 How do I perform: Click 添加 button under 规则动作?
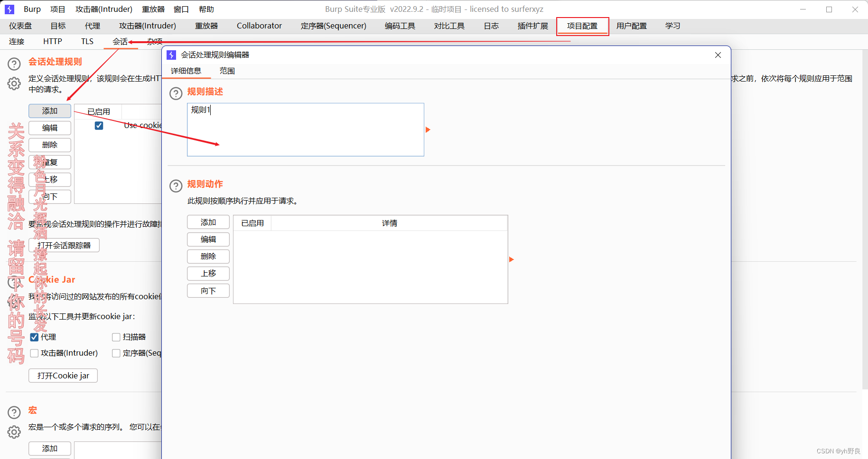point(208,222)
